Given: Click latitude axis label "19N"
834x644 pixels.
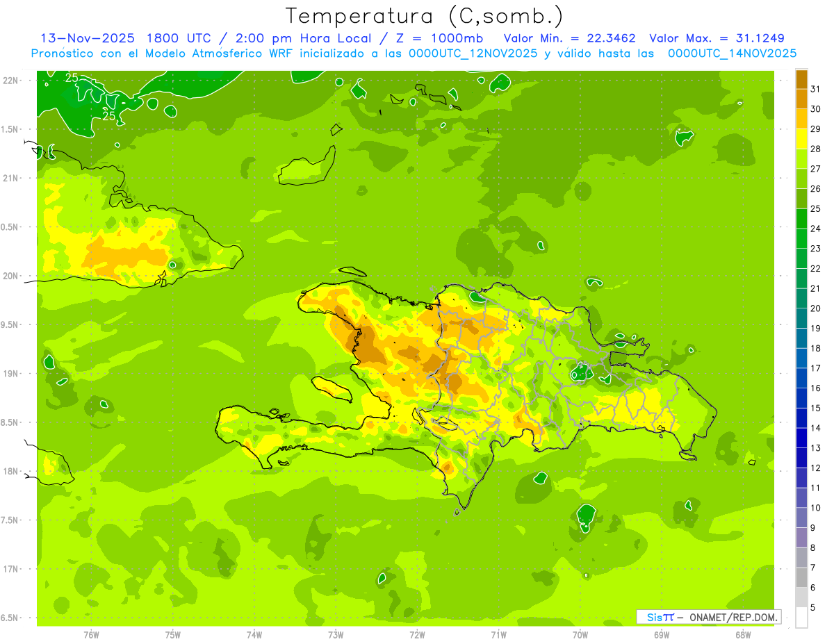Looking at the screenshot, I should point(10,374).
